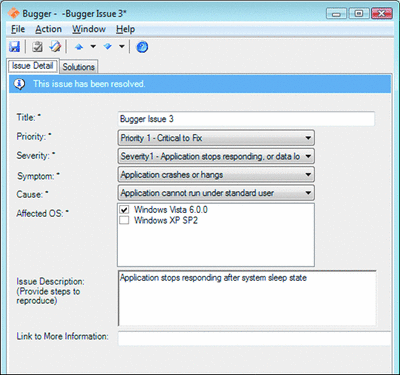400x375 pixels.
Task: Click the Title text field
Action: tap(246, 119)
